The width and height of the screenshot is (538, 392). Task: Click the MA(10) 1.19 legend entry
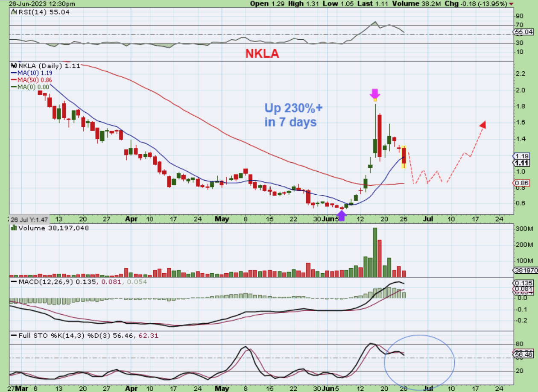click(x=31, y=73)
